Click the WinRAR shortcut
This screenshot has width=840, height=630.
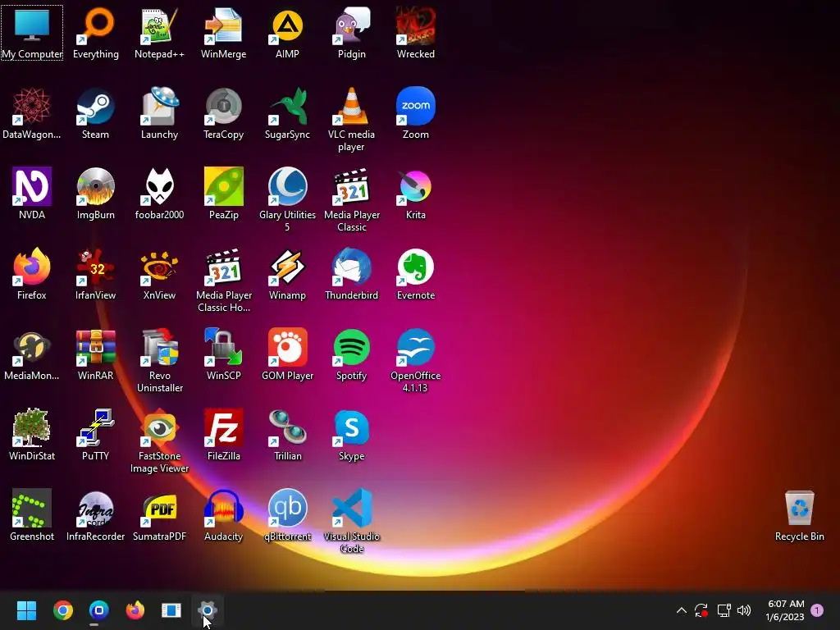pos(96,347)
